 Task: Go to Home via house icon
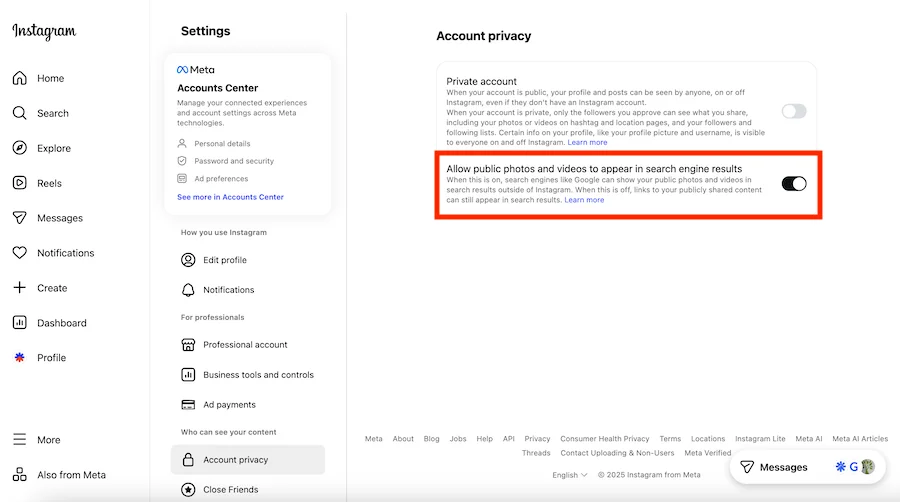point(20,78)
